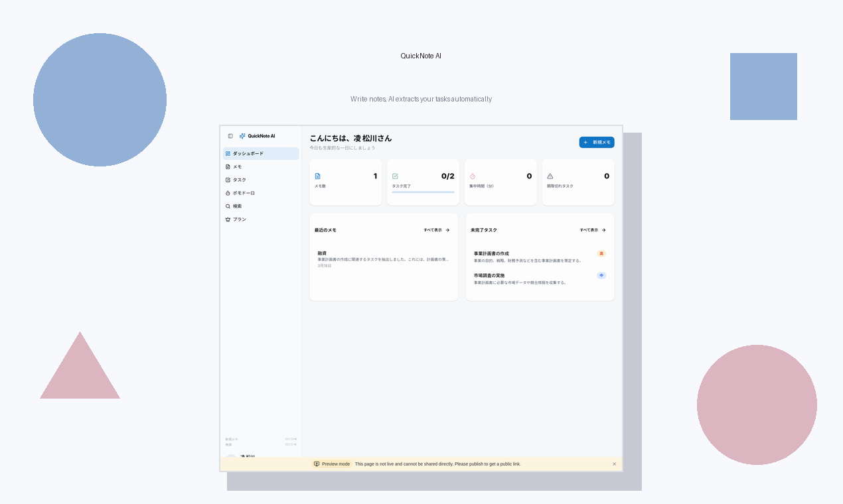Open the プラン crown icon
843x504 pixels.
coord(228,219)
